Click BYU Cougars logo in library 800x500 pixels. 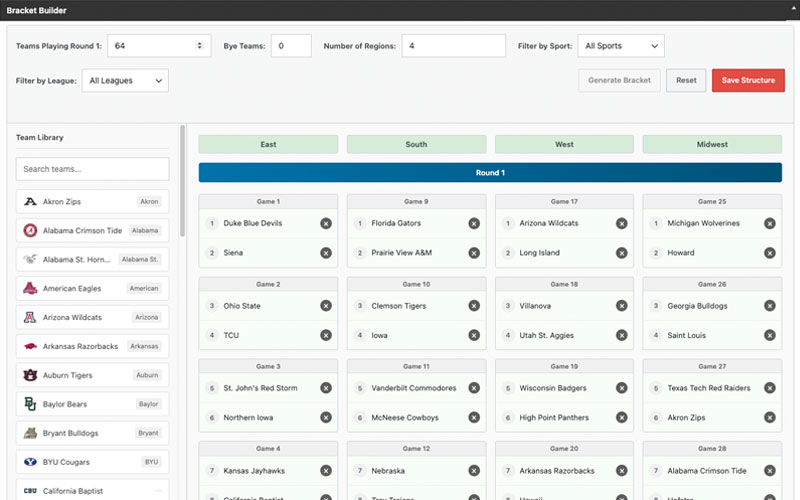(x=30, y=462)
